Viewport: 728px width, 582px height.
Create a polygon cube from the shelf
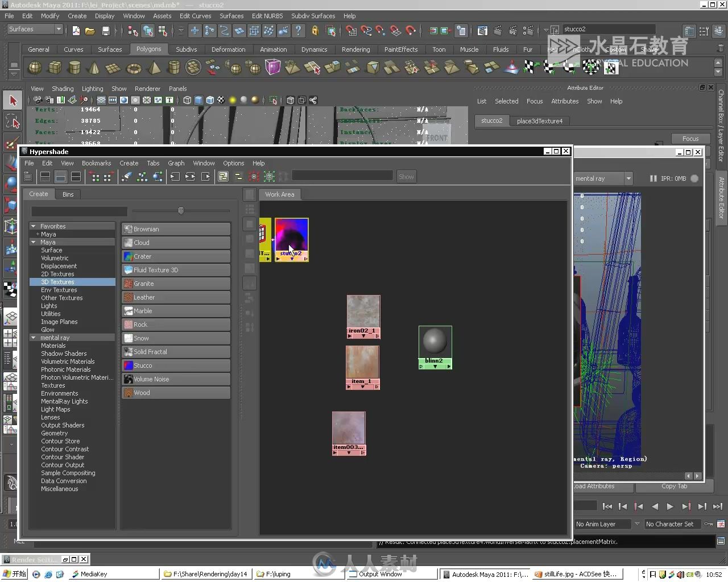click(55, 68)
